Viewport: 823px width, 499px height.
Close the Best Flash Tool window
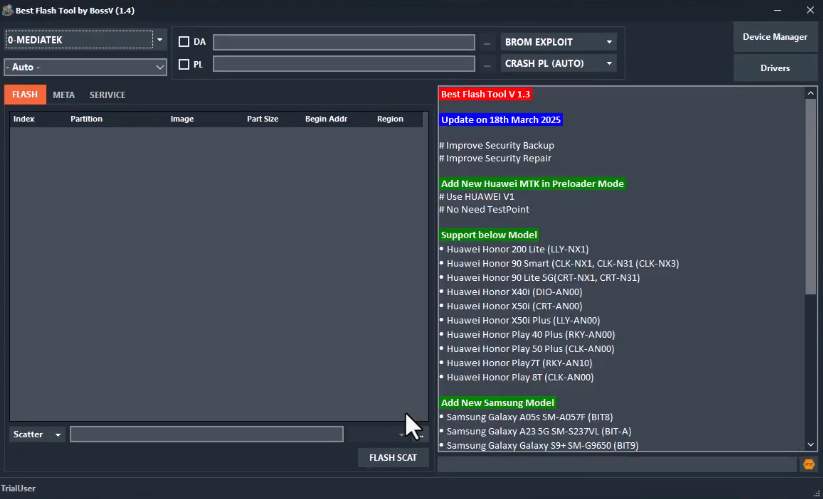[810, 10]
